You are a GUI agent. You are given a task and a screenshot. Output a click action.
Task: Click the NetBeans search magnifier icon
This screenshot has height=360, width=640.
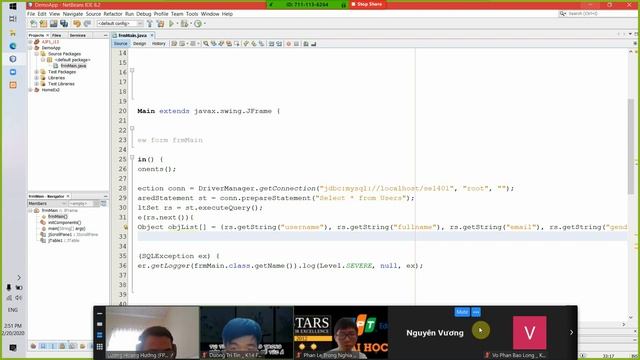tap(562, 13)
